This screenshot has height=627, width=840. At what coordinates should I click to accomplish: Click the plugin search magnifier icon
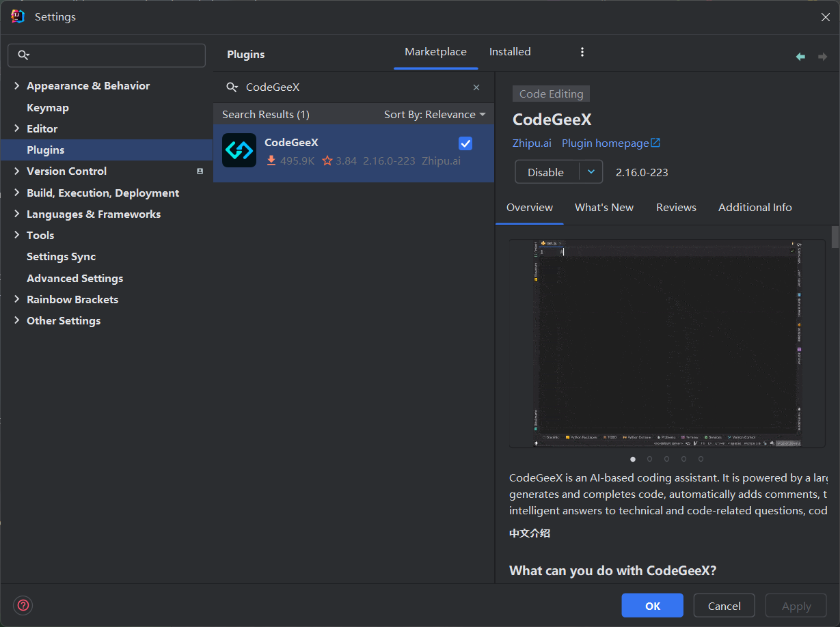[x=232, y=87]
